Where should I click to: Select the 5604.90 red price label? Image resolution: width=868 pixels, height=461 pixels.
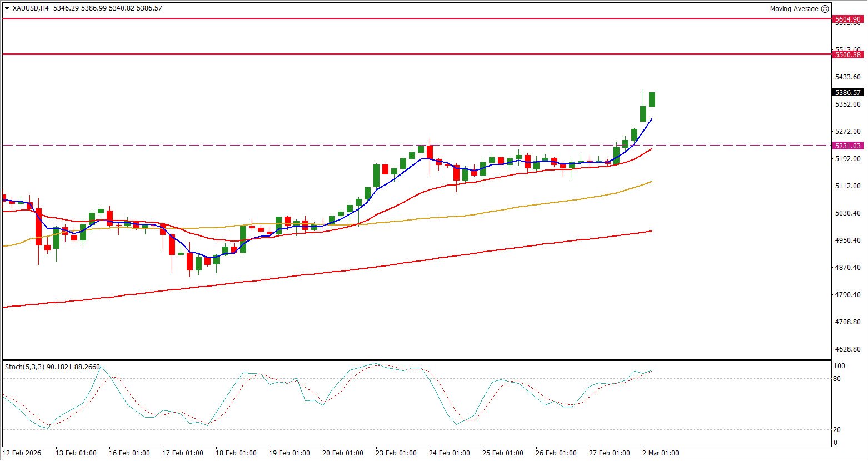click(x=848, y=19)
